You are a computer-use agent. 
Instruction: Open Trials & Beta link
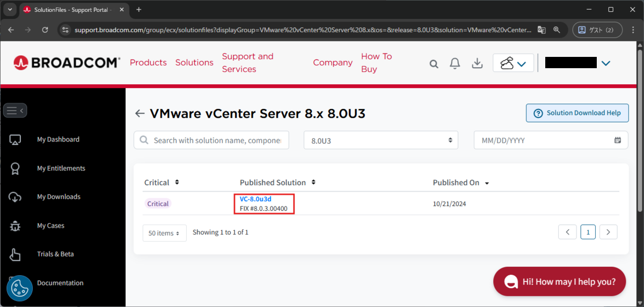click(x=55, y=254)
